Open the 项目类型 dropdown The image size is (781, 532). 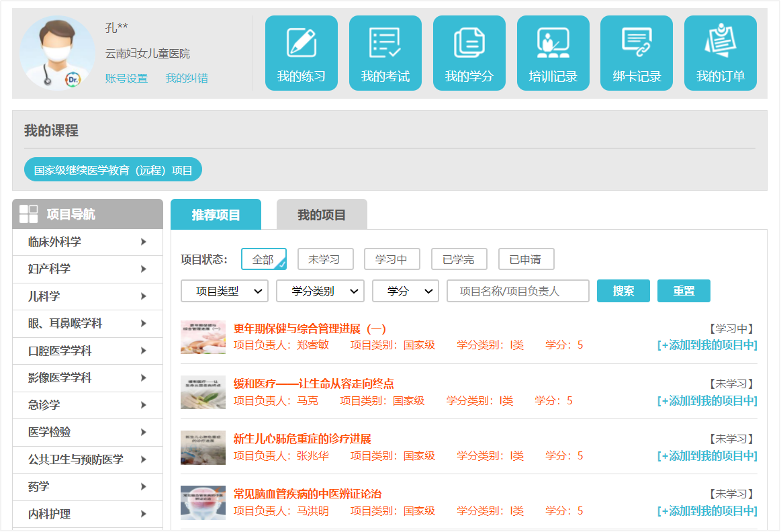[224, 292]
